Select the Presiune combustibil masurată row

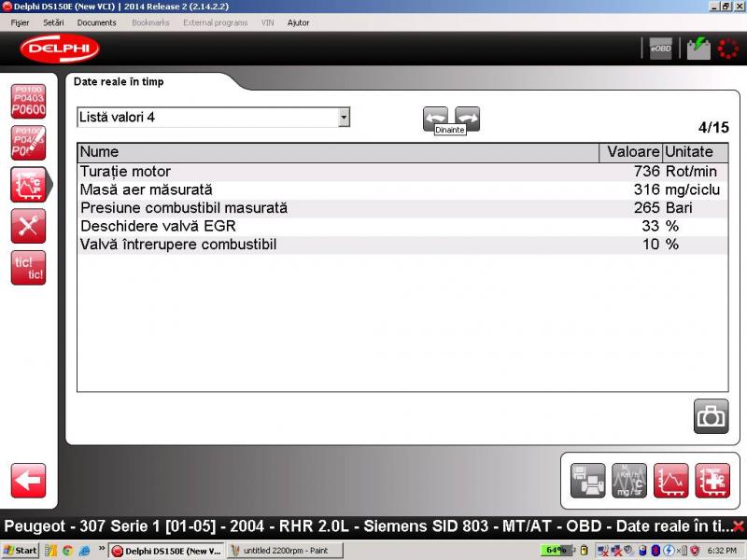pyautogui.click(x=402, y=207)
